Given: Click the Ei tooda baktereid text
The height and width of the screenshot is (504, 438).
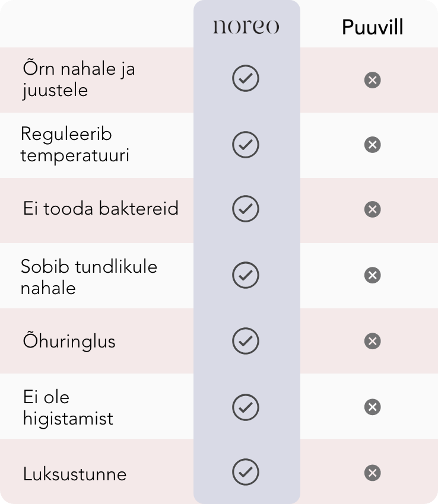Looking at the screenshot, I should point(101,209).
